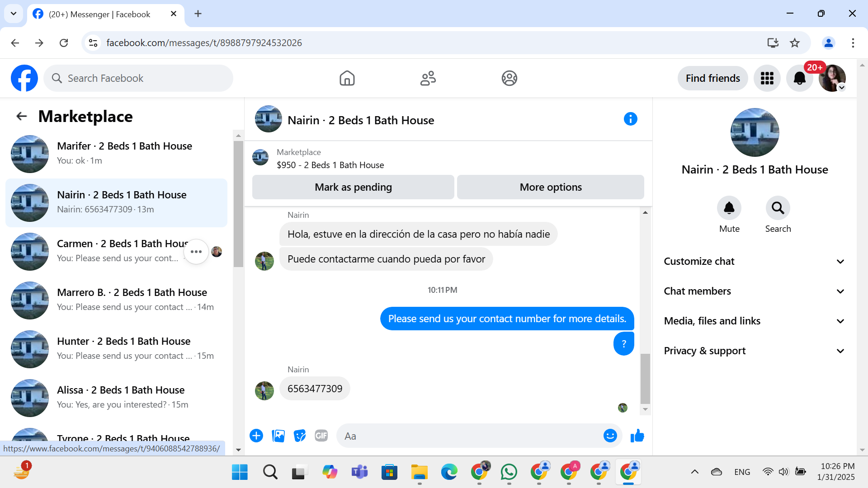Expand Chat members section
Viewport: 868px width, 488px height.
(754, 291)
